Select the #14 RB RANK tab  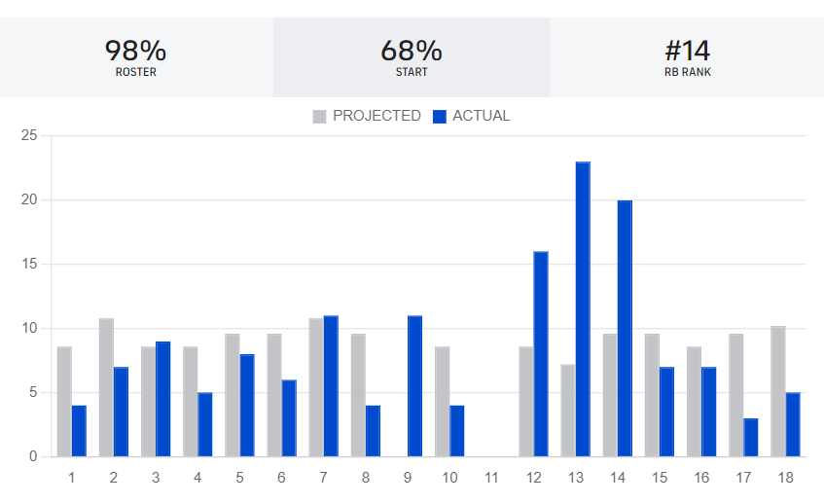coord(687,57)
